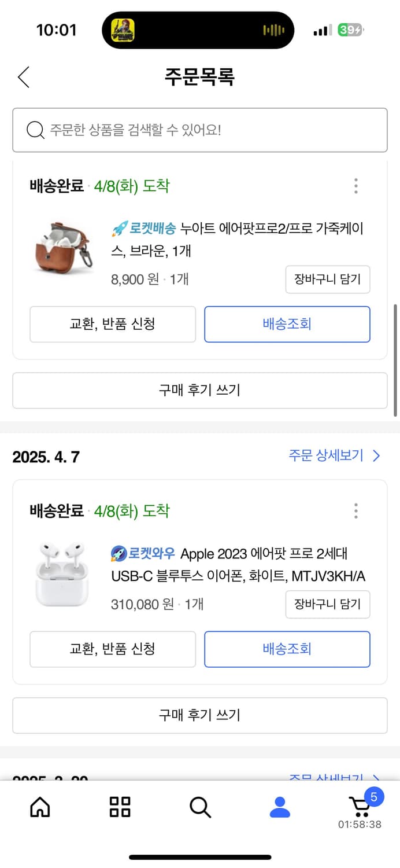The height and width of the screenshot is (868, 400).
Task: Tap the back arrow icon
Action: (24, 77)
